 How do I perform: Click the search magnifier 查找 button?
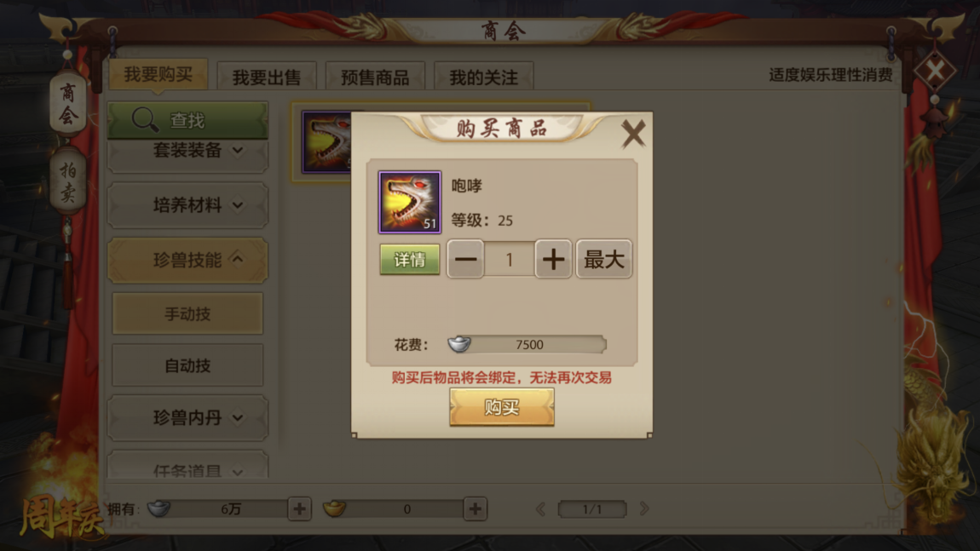pyautogui.click(x=187, y=119)
